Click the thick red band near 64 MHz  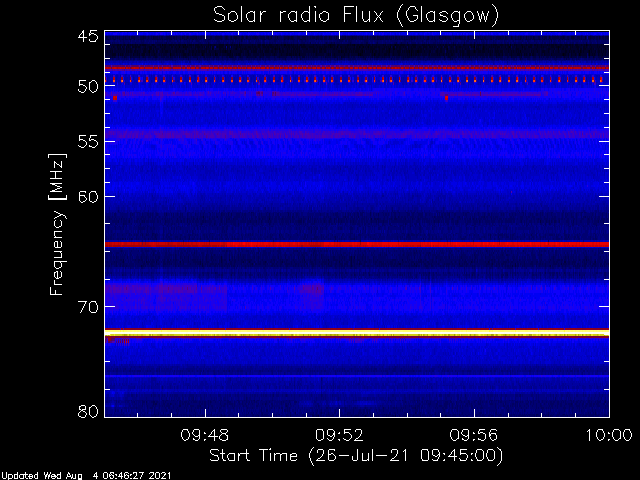[x=357, y=244]
